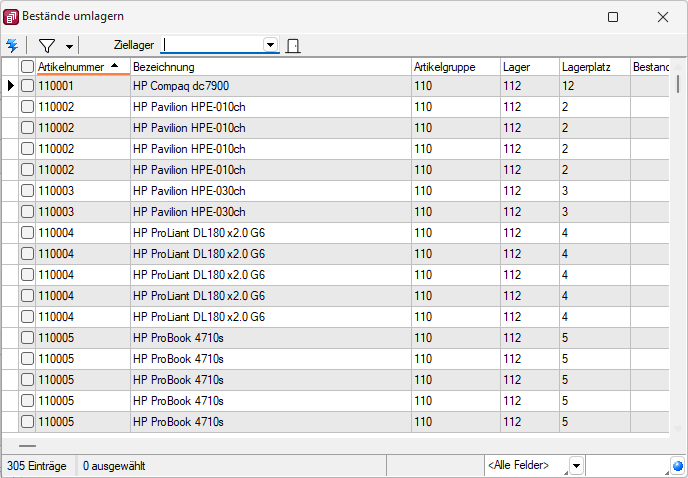Expand the Ziellager dropdown list
Viewport: 688px width, 478px height.
[x=271, y=45]
